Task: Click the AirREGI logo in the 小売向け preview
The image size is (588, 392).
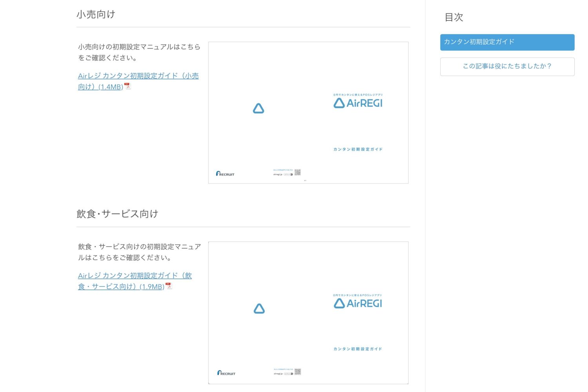Action: tap(358, 103)
